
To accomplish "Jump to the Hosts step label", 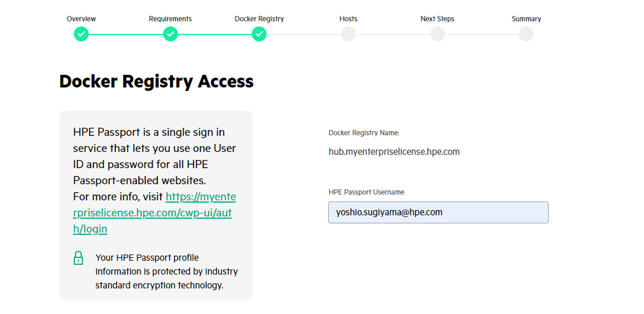I will tap(348, 19).
